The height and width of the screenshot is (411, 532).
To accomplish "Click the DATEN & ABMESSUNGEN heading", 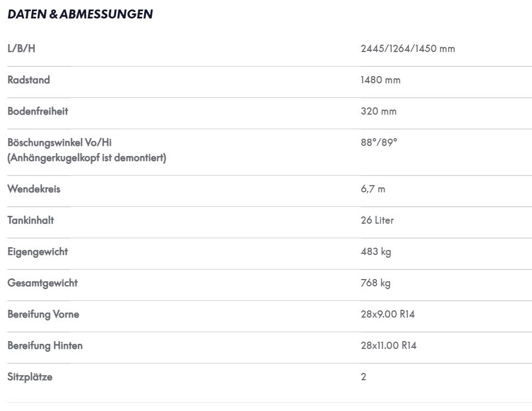I will [80, 14].
